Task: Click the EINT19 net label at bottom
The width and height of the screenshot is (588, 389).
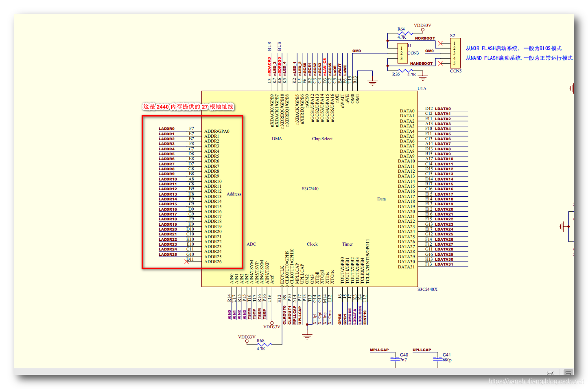Action: pyautogui.click(x=365, y=317)
